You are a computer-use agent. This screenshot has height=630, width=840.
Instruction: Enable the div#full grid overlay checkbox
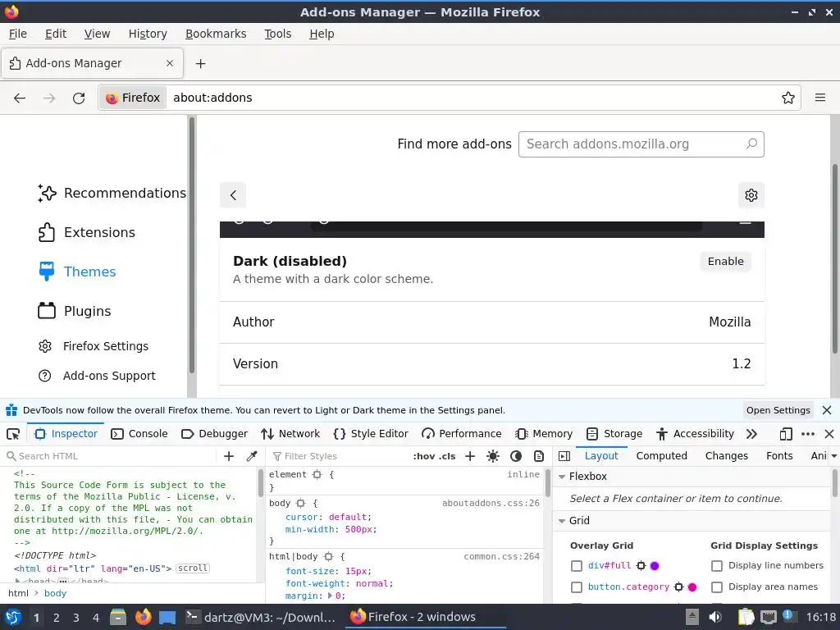(577, 566)
